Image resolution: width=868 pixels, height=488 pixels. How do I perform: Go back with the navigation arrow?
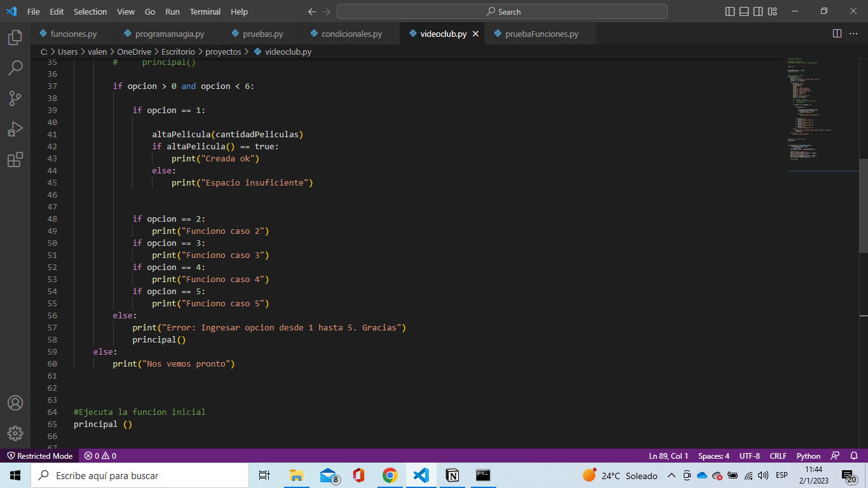(x=312, y=11)
